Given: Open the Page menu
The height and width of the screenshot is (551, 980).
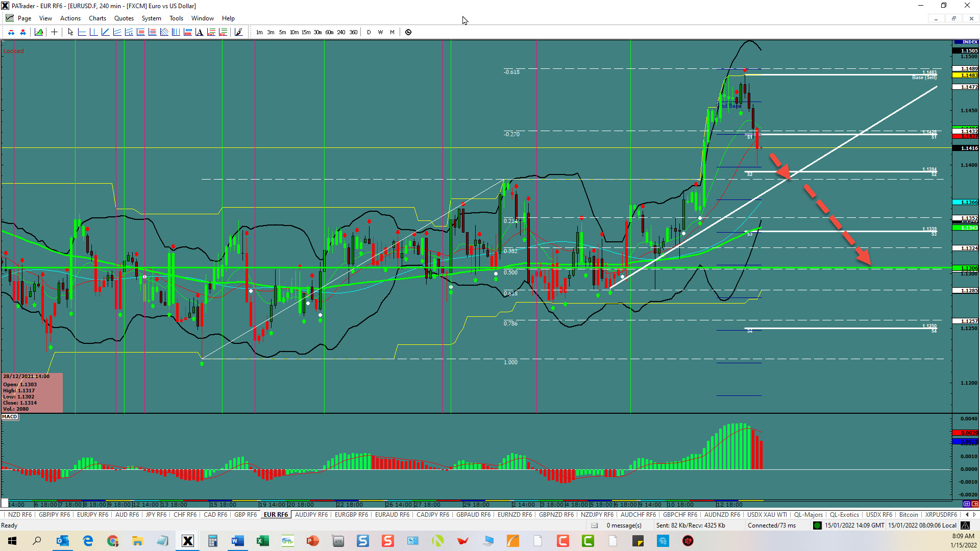Looking at the screenshot, I should tap(24, 18).
